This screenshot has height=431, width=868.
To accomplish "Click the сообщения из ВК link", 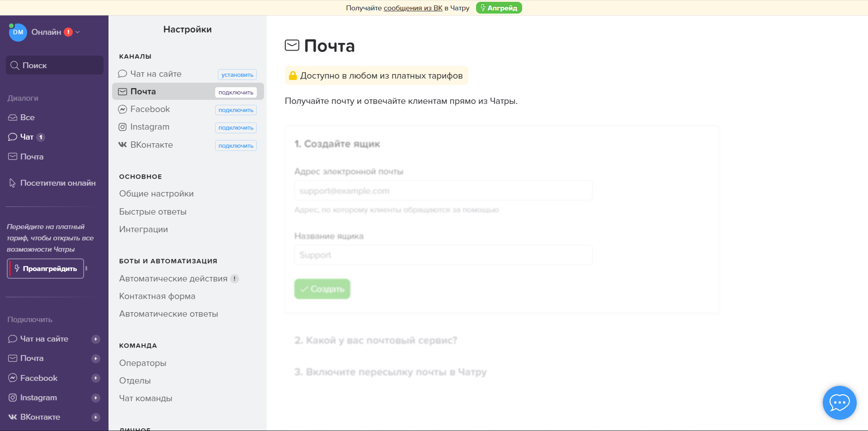I will pos(413,8).
